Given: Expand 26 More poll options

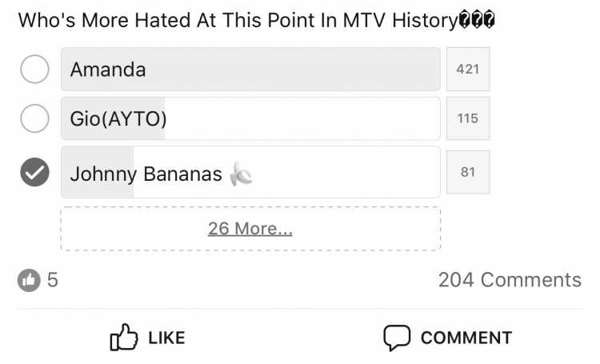Looking at the screenshot, I should point(250,229).
